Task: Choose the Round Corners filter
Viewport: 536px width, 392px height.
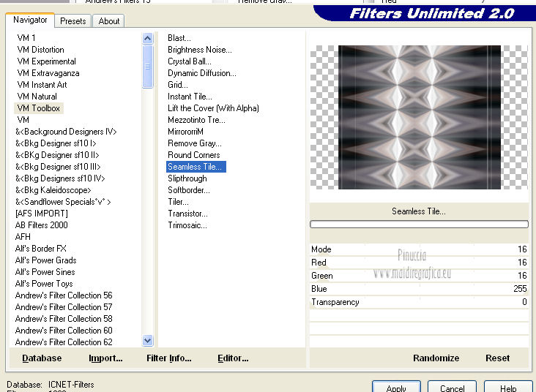Action: (x=193, y=155)
